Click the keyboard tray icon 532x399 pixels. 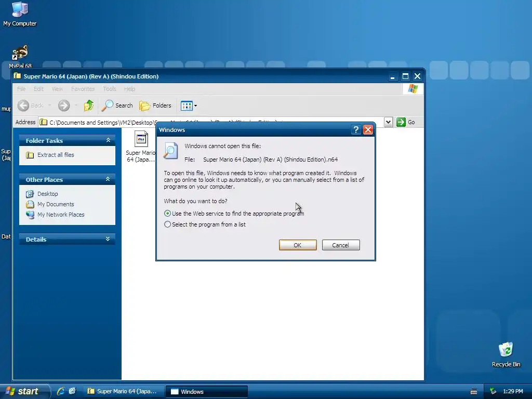(474, 392)
